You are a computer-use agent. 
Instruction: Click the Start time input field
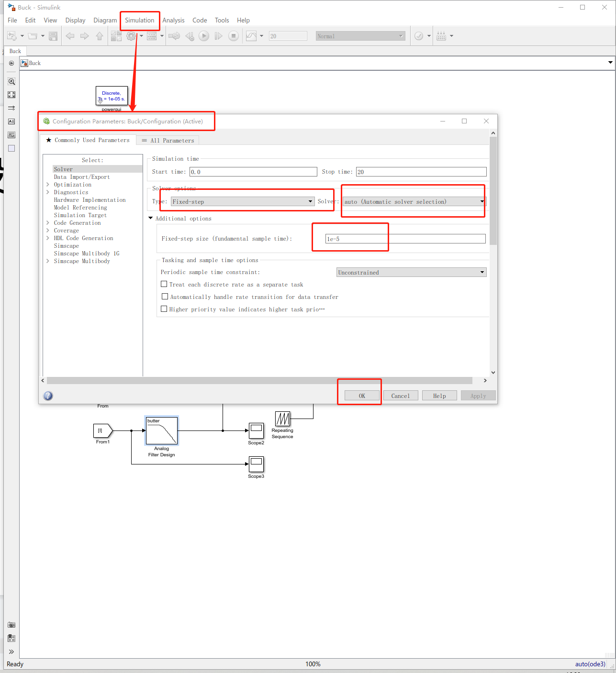[253, 172]
